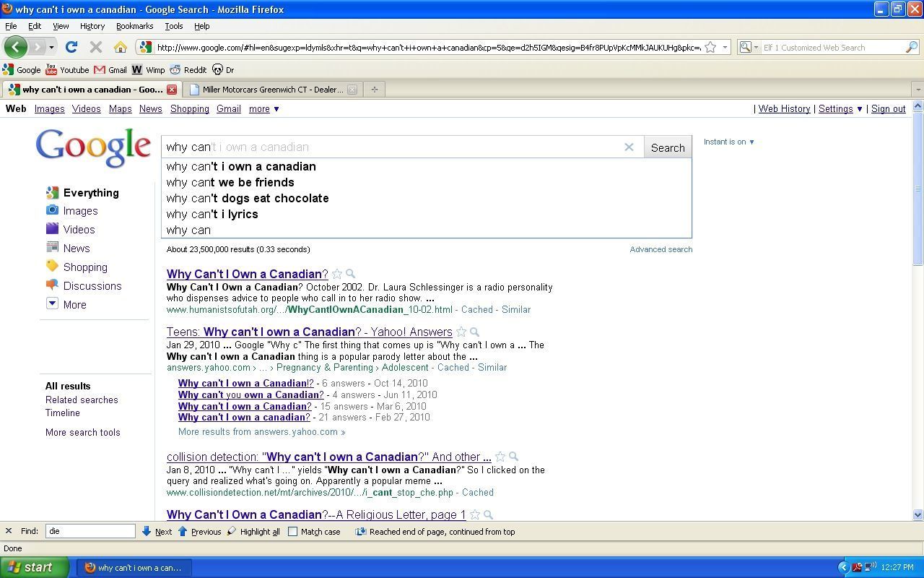Open the Wimp bookmark
This screenshot has width=924, height=578.
148,70
